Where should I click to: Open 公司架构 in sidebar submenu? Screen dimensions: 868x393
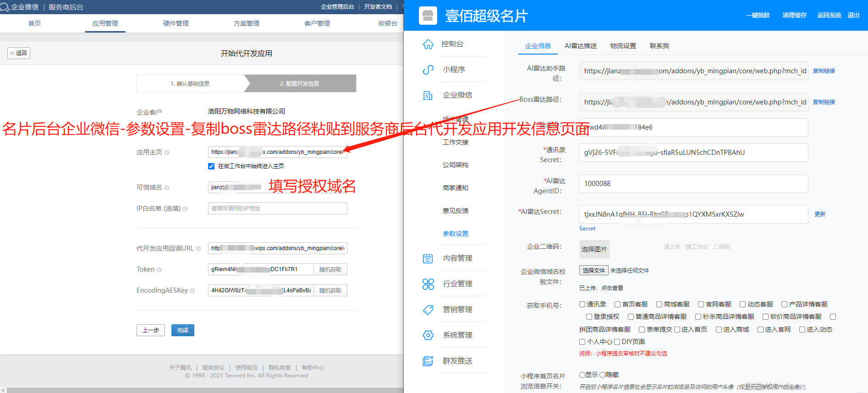pyautogui.click(x=456, y=165)
